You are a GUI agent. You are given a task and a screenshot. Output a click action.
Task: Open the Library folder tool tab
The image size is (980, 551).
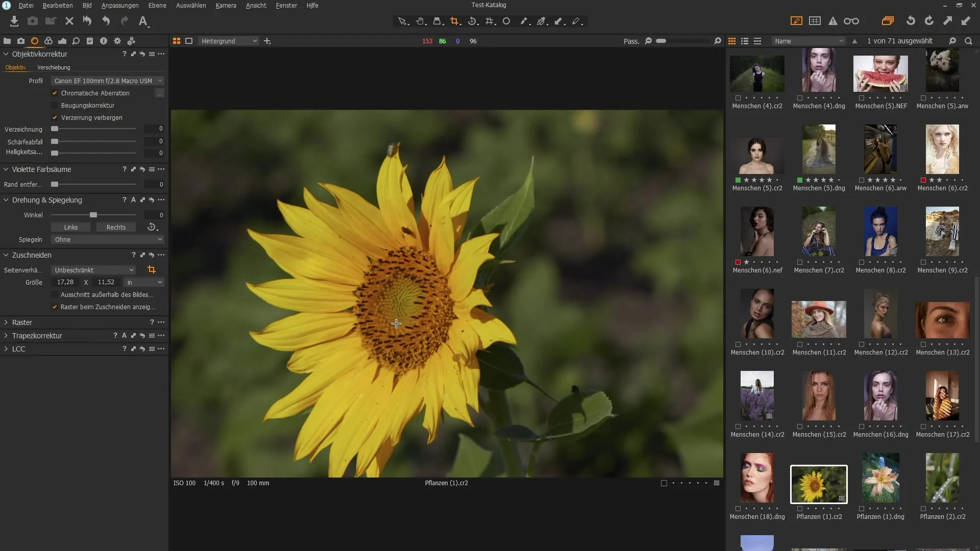[x=7, y=41]
